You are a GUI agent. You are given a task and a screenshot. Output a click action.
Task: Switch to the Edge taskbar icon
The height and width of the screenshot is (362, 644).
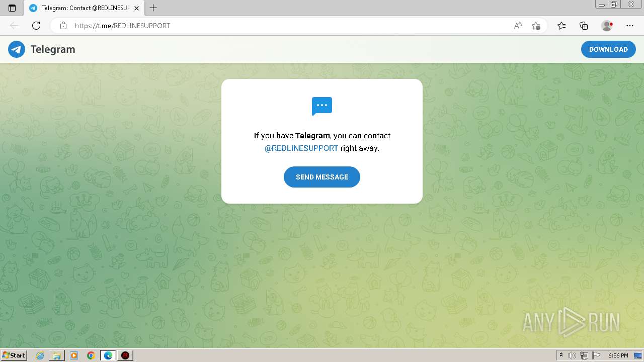pyautogui.click(x=108, y=355)
